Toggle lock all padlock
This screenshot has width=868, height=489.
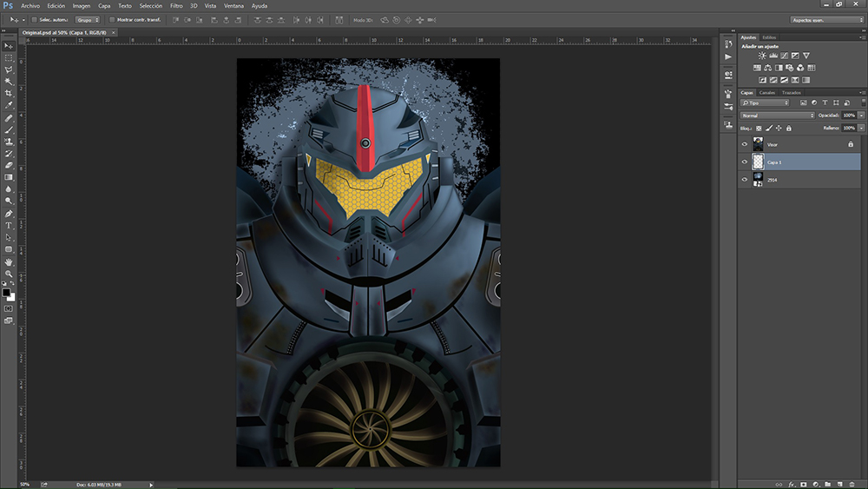[x=789, y=129]
